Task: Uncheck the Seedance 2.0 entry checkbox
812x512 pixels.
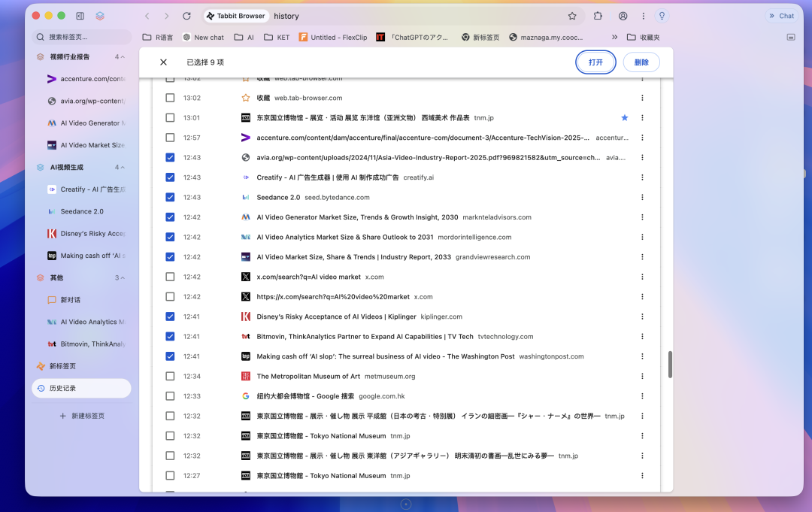Action: coord(170,197)
